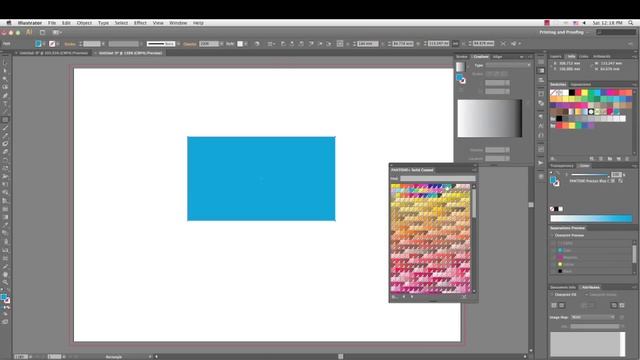
Task: Pick the black swatch in the Swatches panel
Action: pyautogui.click(x=572, y=93)
